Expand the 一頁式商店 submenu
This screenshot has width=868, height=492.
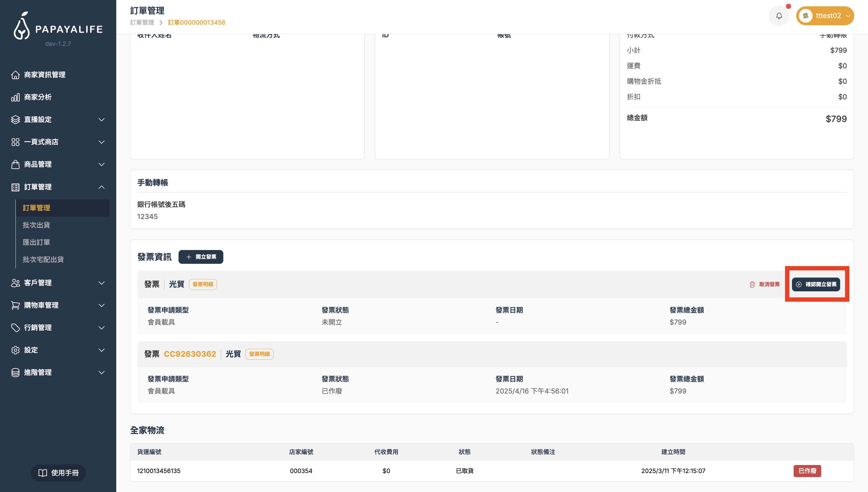101,142
